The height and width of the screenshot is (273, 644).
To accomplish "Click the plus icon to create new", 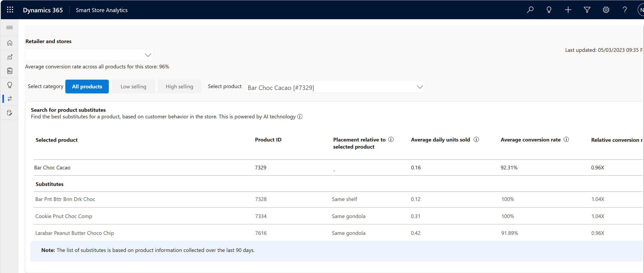I will click(568, 10).
